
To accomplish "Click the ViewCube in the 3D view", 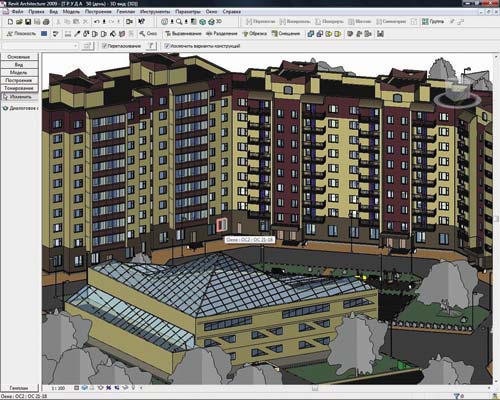I will click(457, 93).
